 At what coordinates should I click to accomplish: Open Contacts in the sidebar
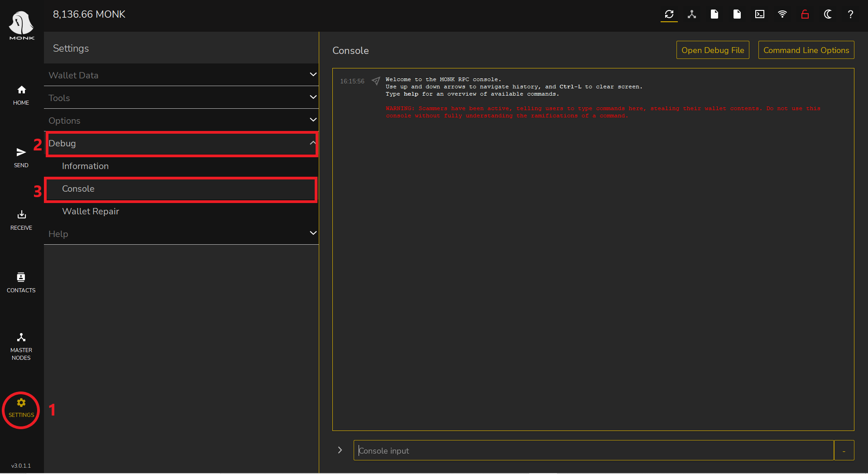[x=21, y=283]
